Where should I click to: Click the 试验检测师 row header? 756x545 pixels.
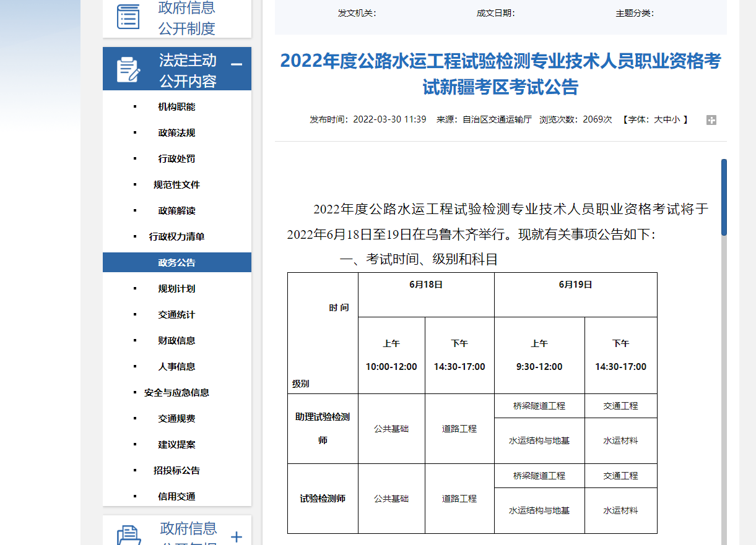point(323,499)
